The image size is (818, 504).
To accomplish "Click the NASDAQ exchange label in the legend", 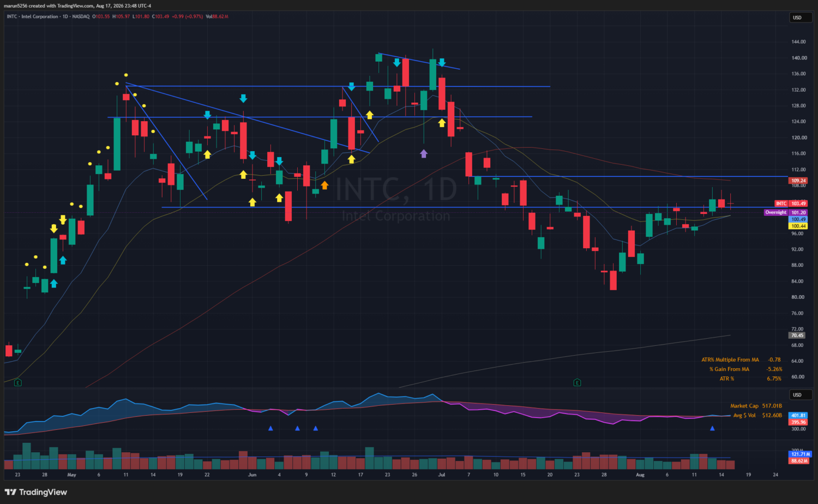I will (x=81, y=16).
